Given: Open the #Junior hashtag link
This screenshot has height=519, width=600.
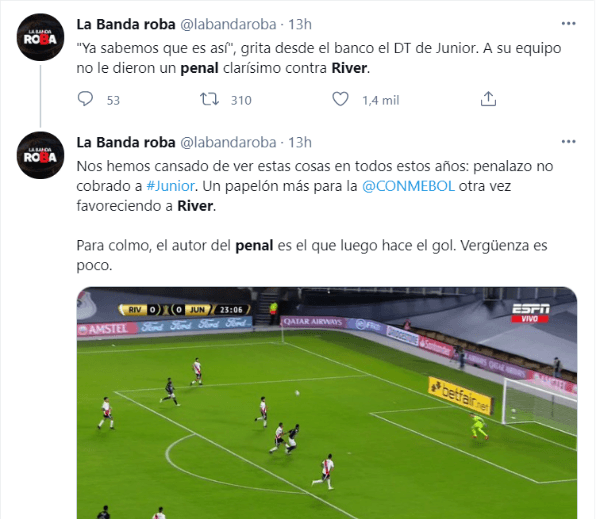Looking at the screenshot, I should (x=171, y=186).
